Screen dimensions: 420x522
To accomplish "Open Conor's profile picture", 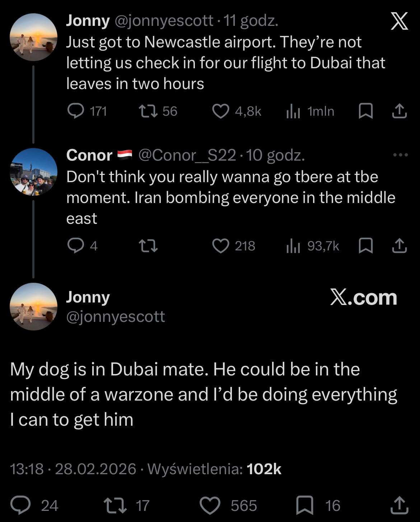I will click(x=33, y=172).
